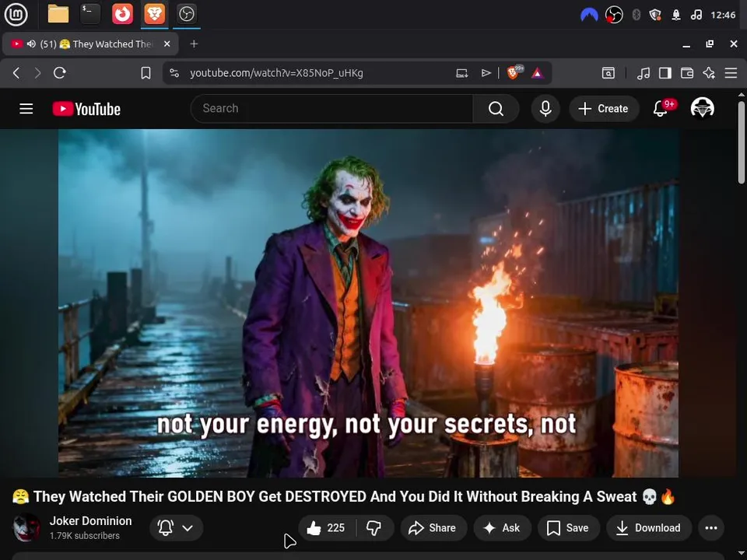Switch to Brave browser in the panel
The image size is (747, 560).
point(154,14)
